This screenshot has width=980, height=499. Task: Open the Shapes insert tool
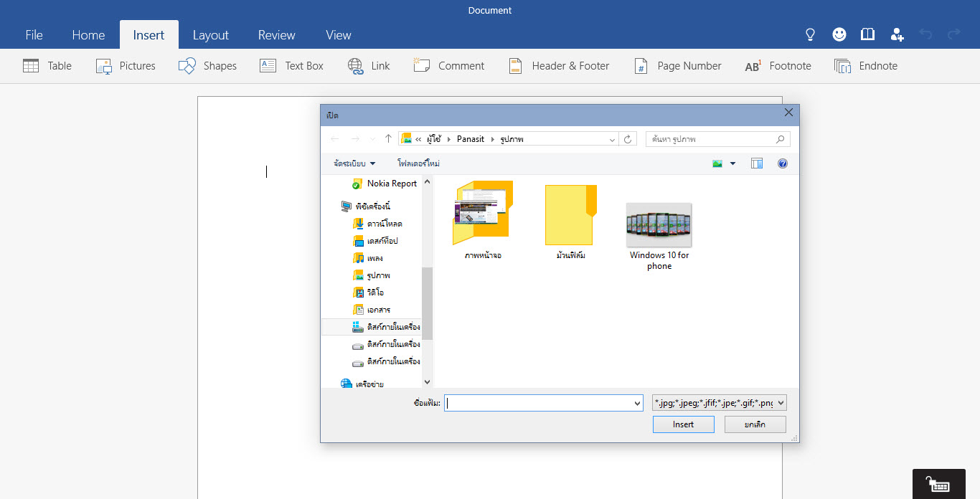pyautogui.click(x=187, y=66)
